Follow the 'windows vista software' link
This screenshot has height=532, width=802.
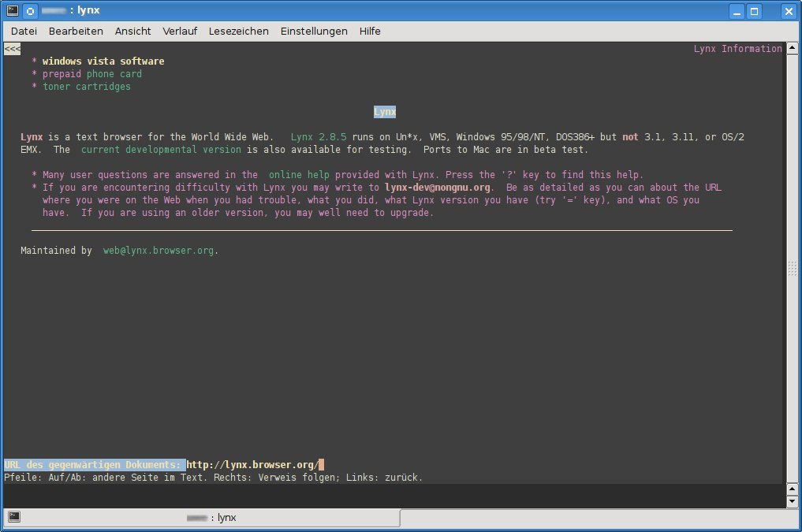coord(103,61)
